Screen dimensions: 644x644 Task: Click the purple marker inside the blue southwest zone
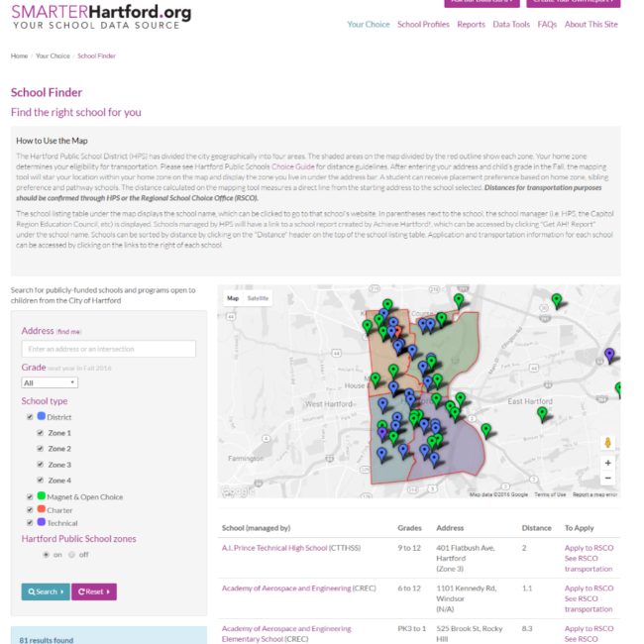pyautogui.click(x=382, y=433)
